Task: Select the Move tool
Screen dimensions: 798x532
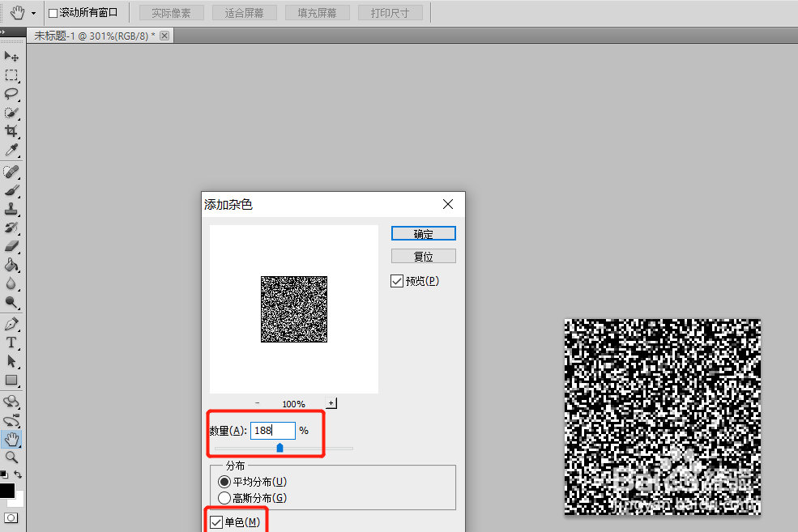Action: click(x=11, y=56)
